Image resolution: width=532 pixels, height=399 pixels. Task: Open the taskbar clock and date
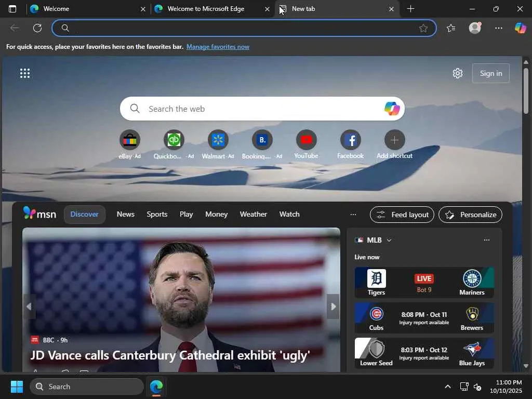pyautogui.click(x=506, y=387)
